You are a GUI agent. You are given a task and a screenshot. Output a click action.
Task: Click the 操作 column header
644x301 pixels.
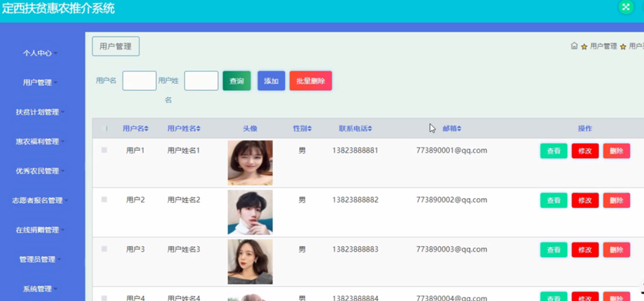pyautogui.click(x=585, y=129)
